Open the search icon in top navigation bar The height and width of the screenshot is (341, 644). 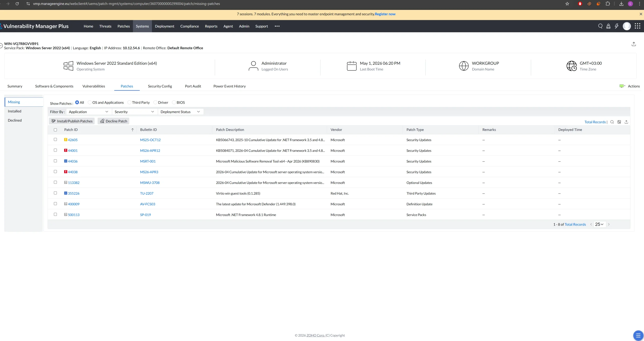click(x=600, y=26)
